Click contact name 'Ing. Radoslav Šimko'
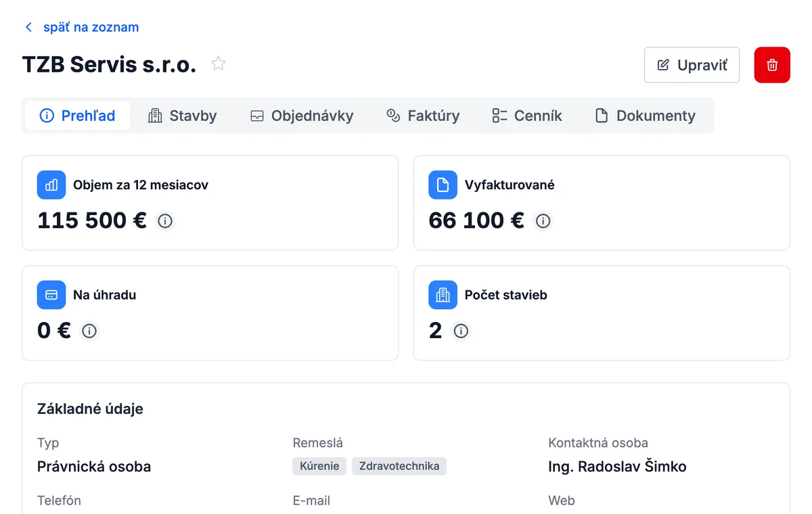 [x=617, y=467]
